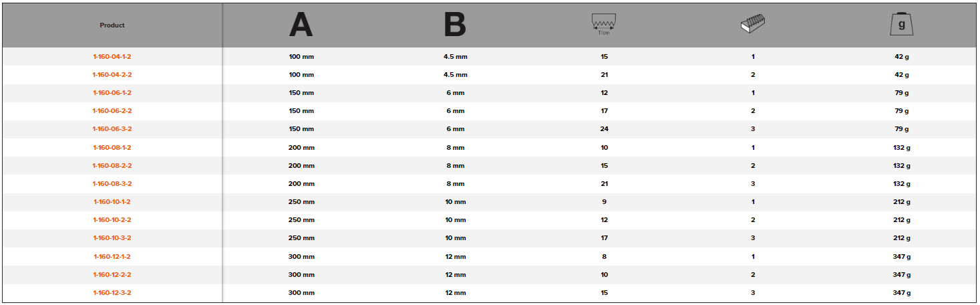Click the teeth per cm header icon
The height and width of the screenshot is (305, 980).
tap(604, 25)
